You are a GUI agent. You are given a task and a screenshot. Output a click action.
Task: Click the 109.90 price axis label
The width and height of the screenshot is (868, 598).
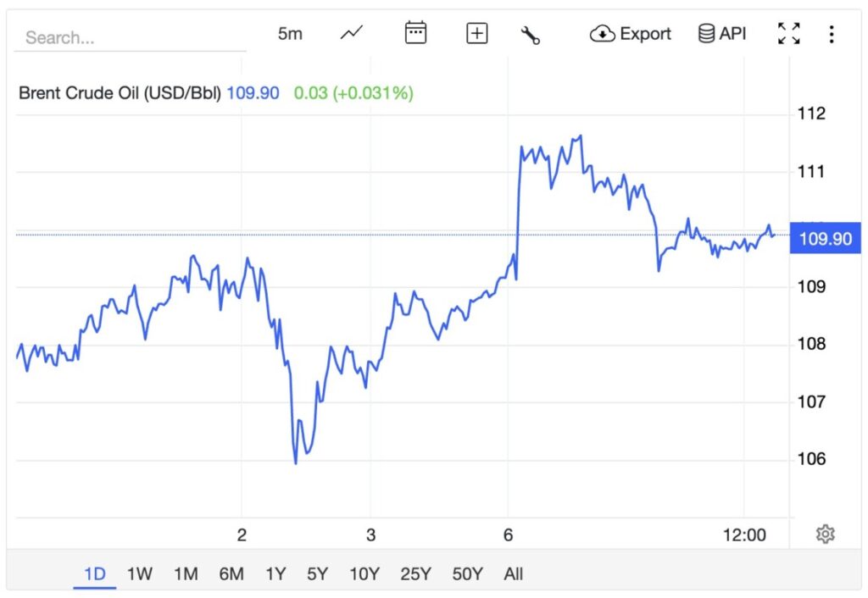coord(824,239)
